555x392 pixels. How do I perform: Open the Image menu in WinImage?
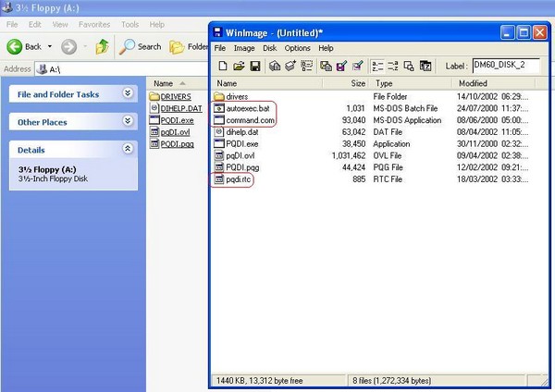click(244, 48)
